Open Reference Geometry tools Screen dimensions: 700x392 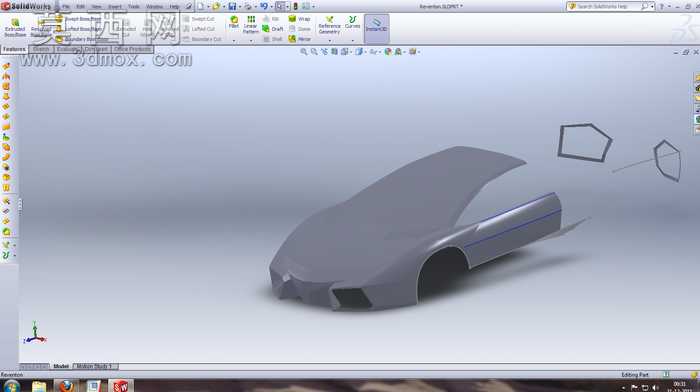click(329, 25)
